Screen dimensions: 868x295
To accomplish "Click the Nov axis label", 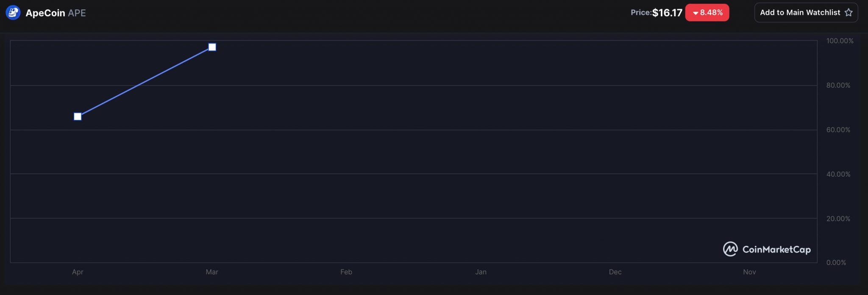I will point(750,272).
